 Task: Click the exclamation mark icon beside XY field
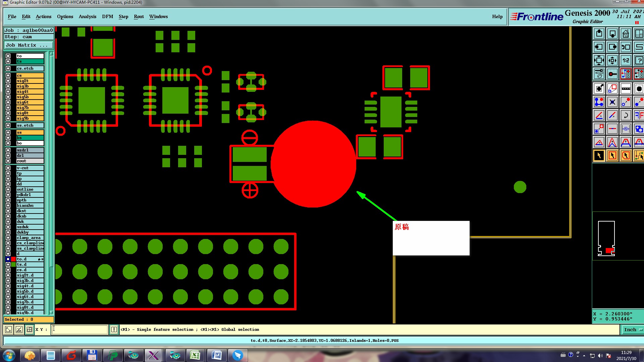(114, 329)
